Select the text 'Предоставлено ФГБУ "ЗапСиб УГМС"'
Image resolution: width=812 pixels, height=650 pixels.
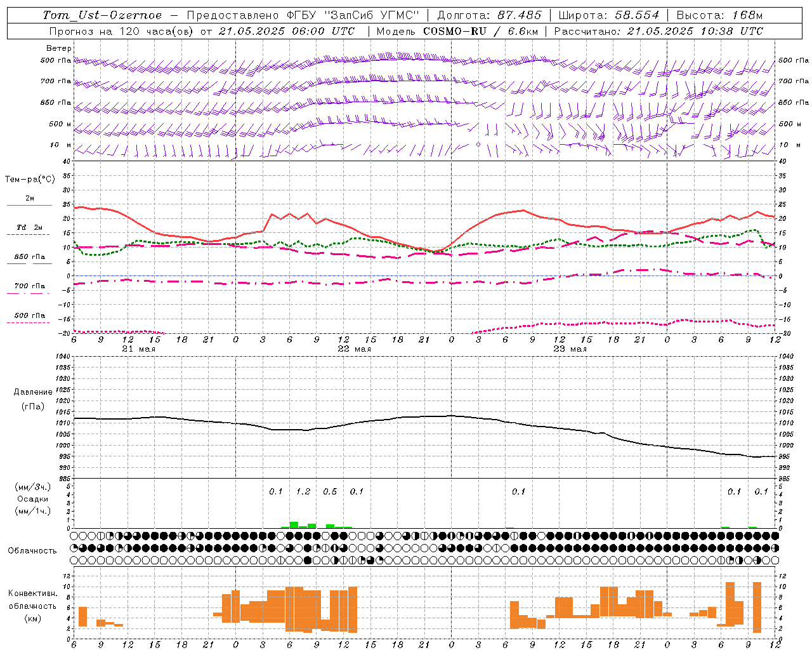(303, 15)
